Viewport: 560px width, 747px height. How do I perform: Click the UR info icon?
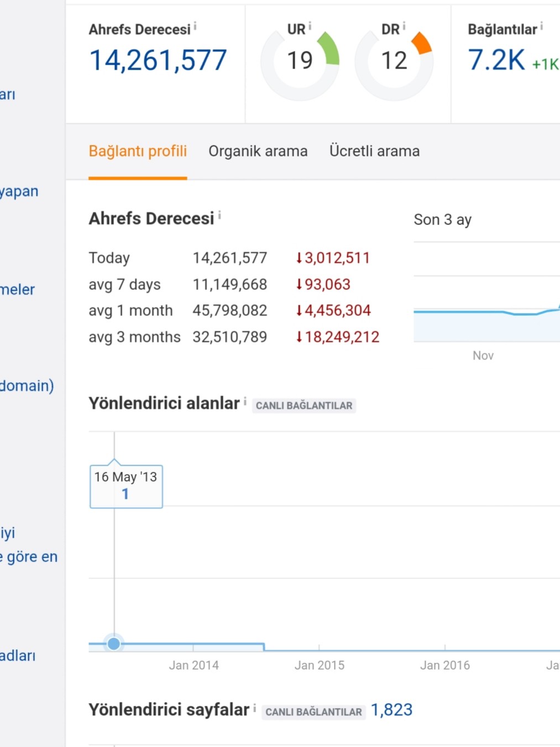(310, 26)
